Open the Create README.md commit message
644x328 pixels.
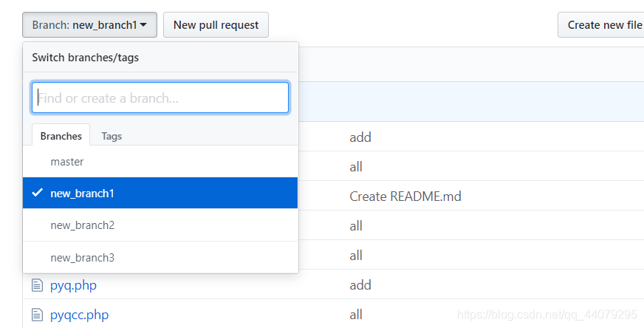click(x=405, y=197)
